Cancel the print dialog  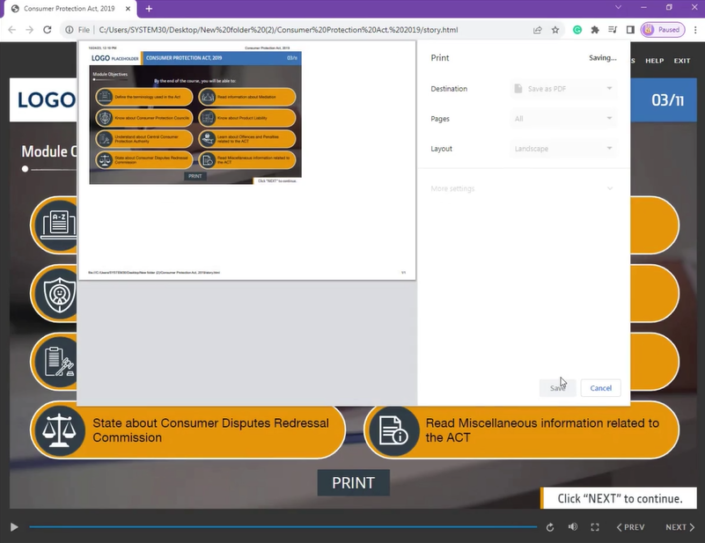coord(600,388)
